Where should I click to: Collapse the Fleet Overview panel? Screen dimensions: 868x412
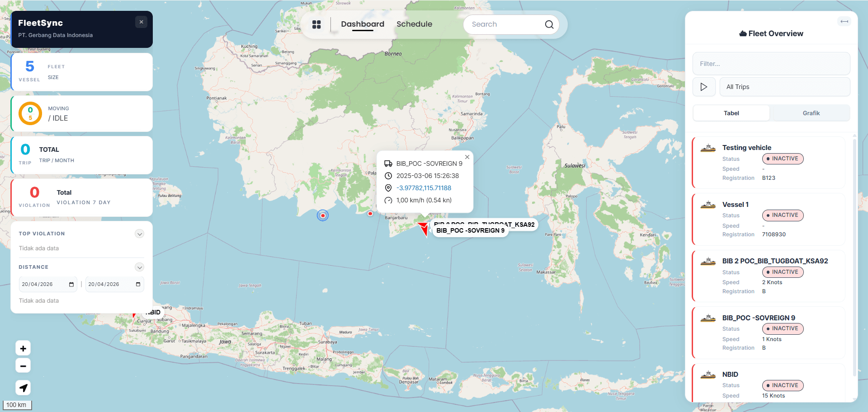click(844, 22)
